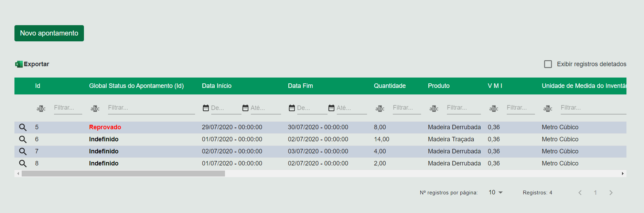Click the horizontal scrollbar thumb
Viewport: 644px width, 213px height.
[x=123, y=174]
